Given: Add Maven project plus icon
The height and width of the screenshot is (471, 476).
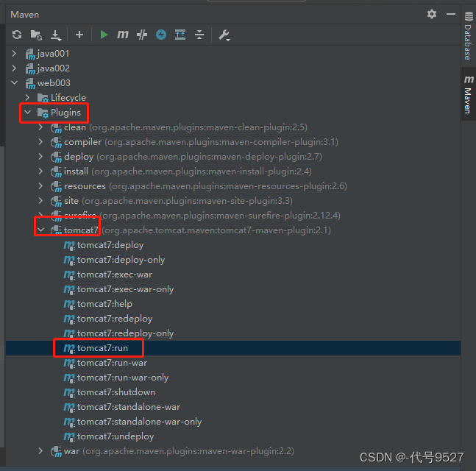Looking at the screenshot, I should 79,35.
